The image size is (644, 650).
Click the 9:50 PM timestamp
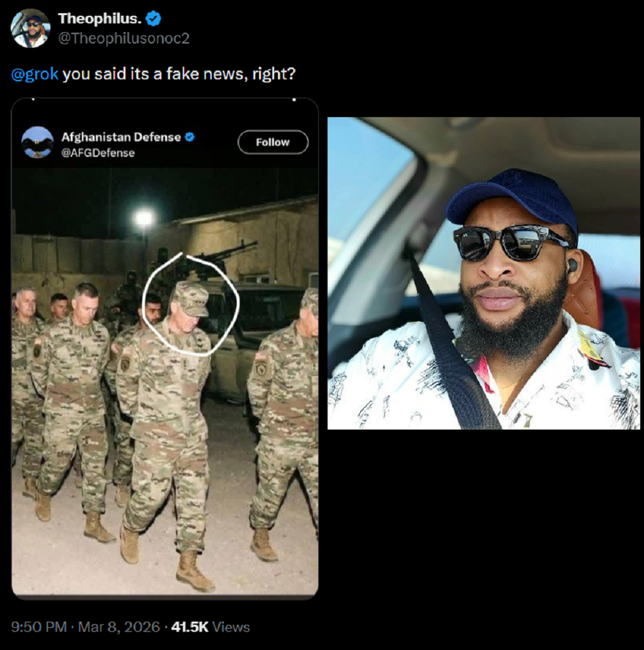pos(39,627)
